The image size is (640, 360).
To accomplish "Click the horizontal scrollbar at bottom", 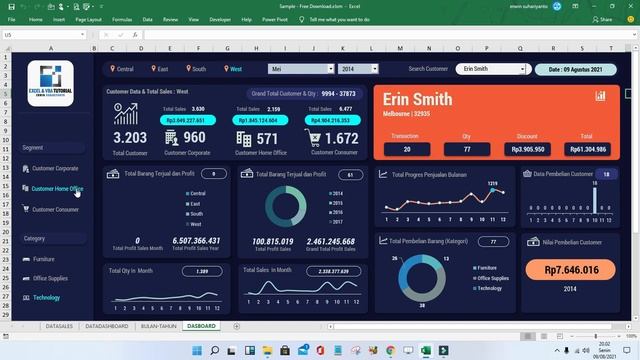I will (472, 326).
